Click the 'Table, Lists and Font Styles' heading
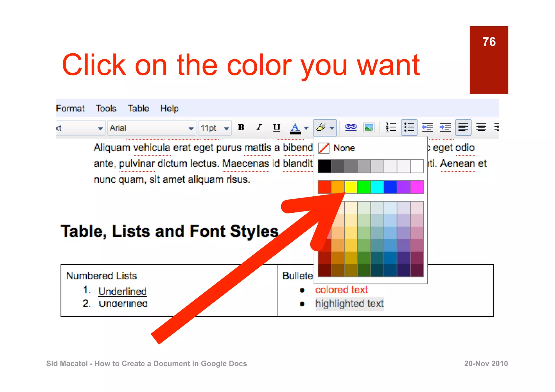This screenshot has height=392, width=555. (170, 232)
